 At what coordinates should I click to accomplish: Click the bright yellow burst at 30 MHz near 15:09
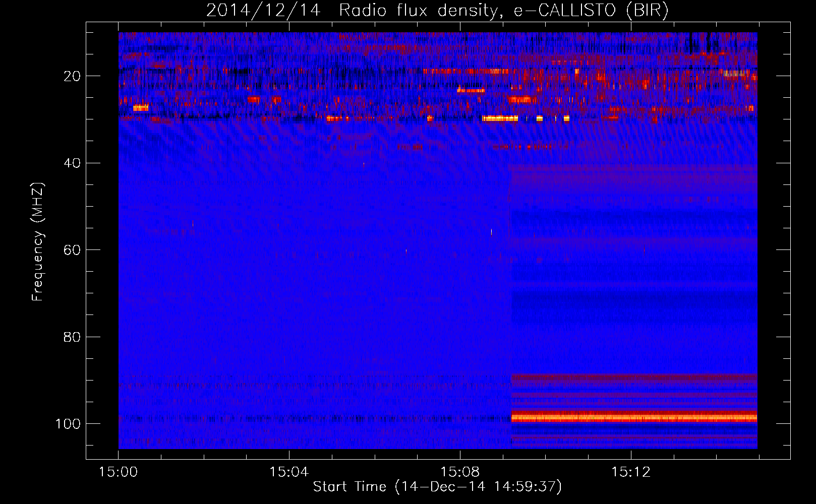point(500,118)
